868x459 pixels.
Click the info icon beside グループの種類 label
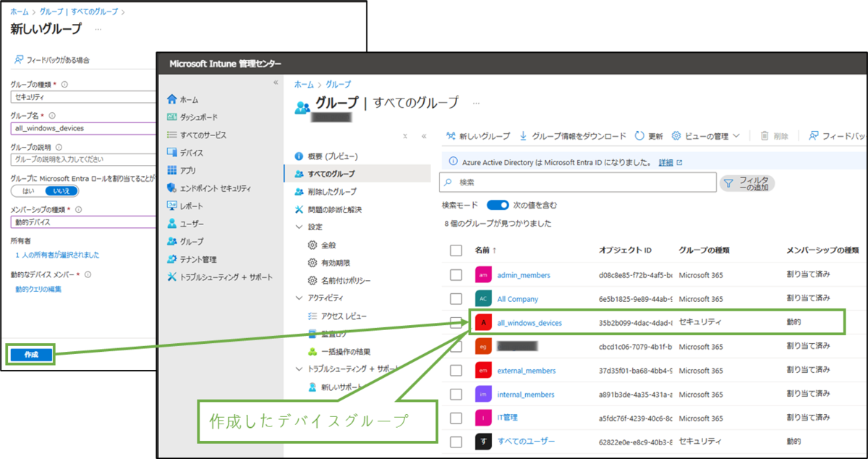coord(65,84)
